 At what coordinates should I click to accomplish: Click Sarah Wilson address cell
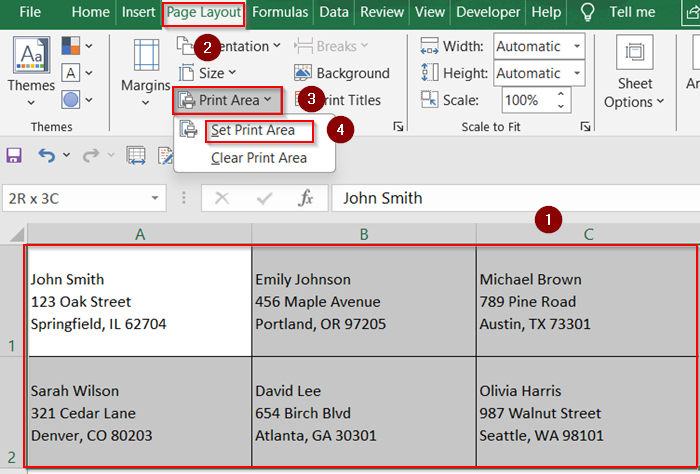pyautogui.click(x=140, y=412)
